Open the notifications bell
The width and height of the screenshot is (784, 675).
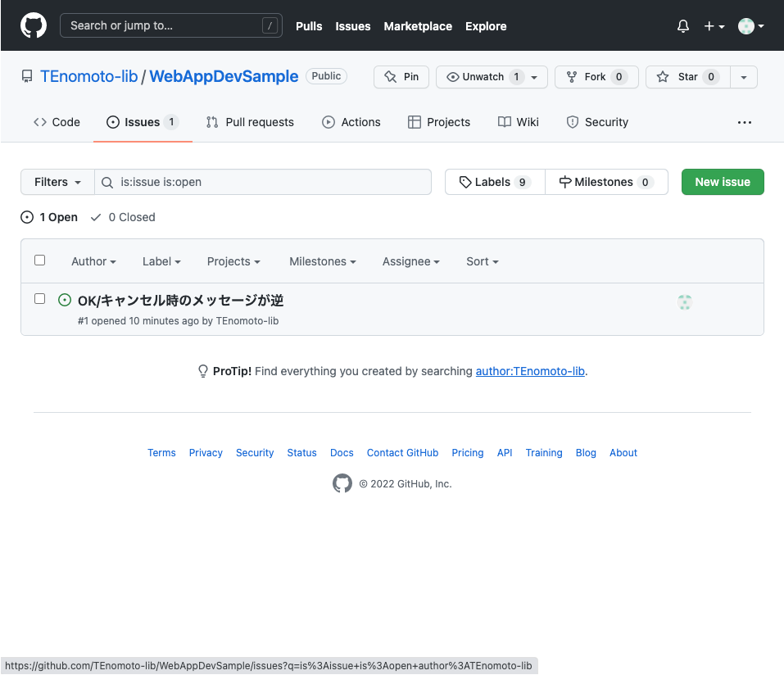pos(683,26)
